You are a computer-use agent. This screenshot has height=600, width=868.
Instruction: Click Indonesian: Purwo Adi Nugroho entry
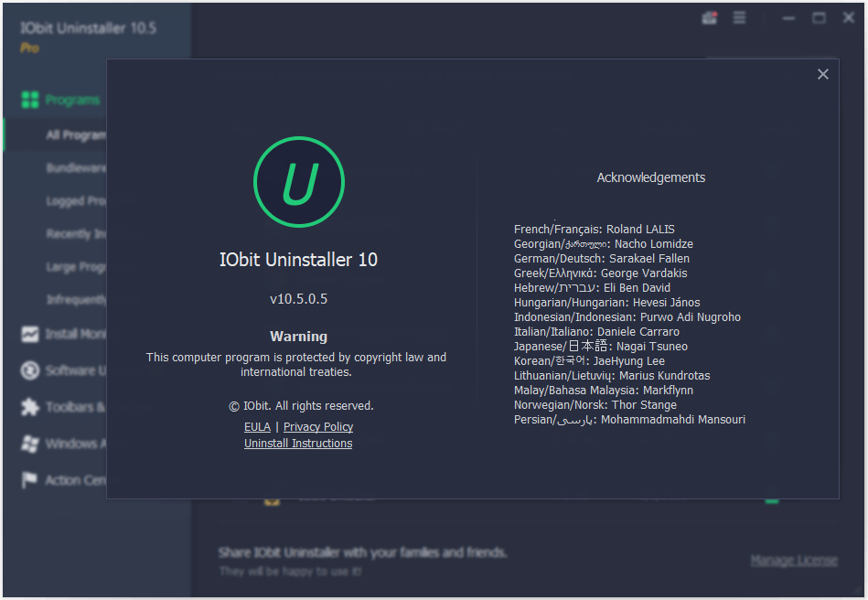[627, 317]
